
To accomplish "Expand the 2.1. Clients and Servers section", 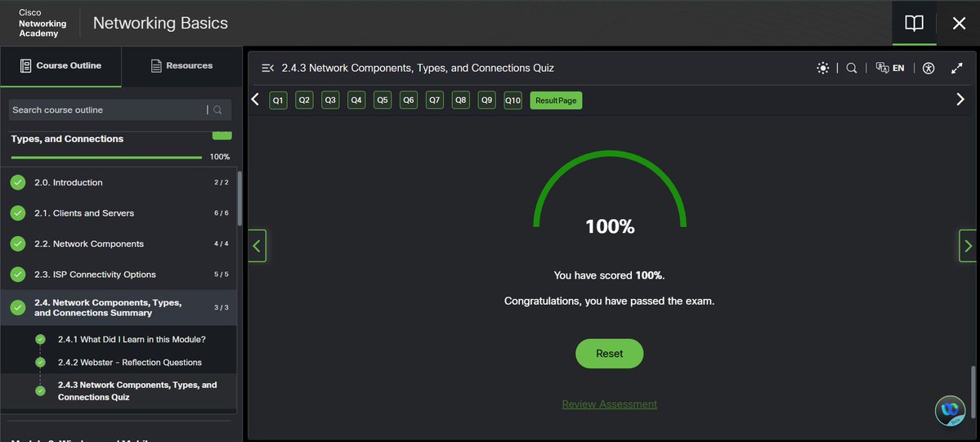I will click(x=119, y=213).
